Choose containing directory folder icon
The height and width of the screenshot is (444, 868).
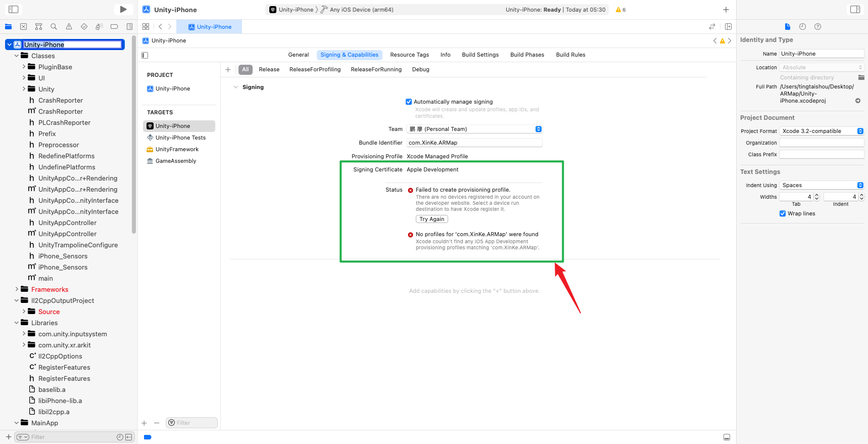coord(861,77)
